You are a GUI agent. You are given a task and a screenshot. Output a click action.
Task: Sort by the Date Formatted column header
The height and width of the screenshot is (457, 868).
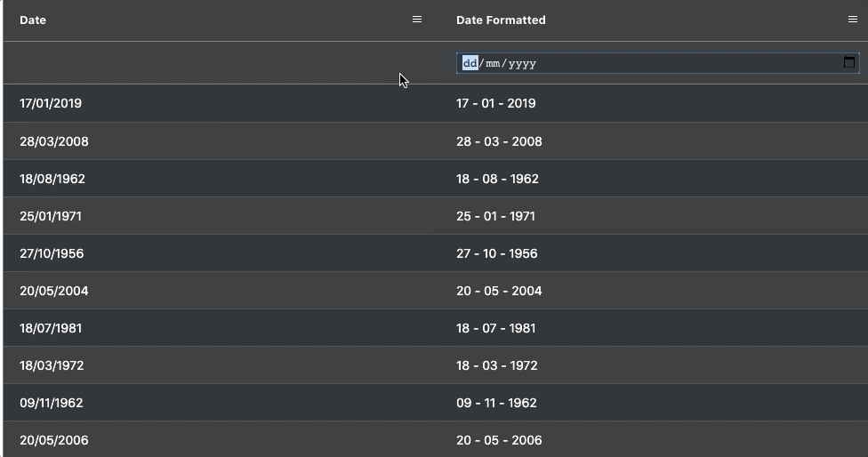[501, 20]
